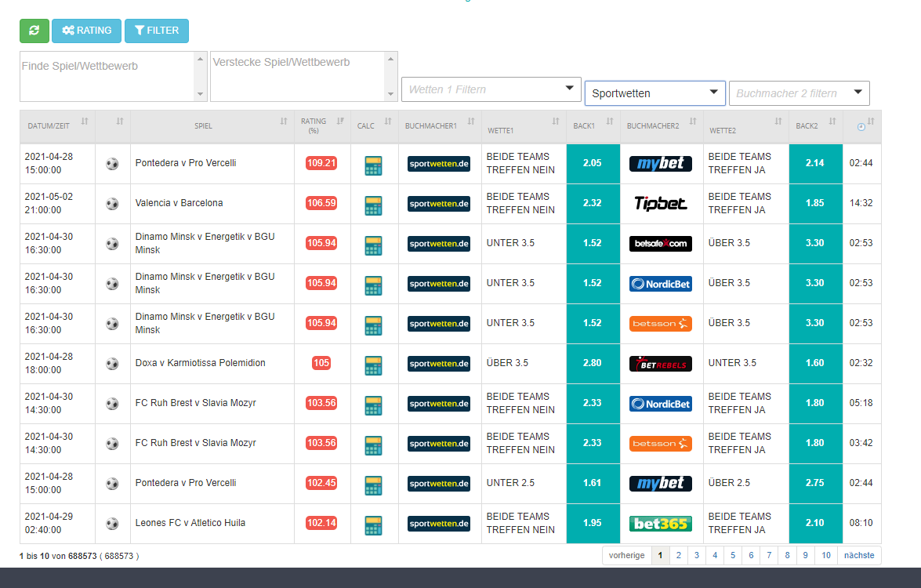Click the green refresh button

(34, 31)
